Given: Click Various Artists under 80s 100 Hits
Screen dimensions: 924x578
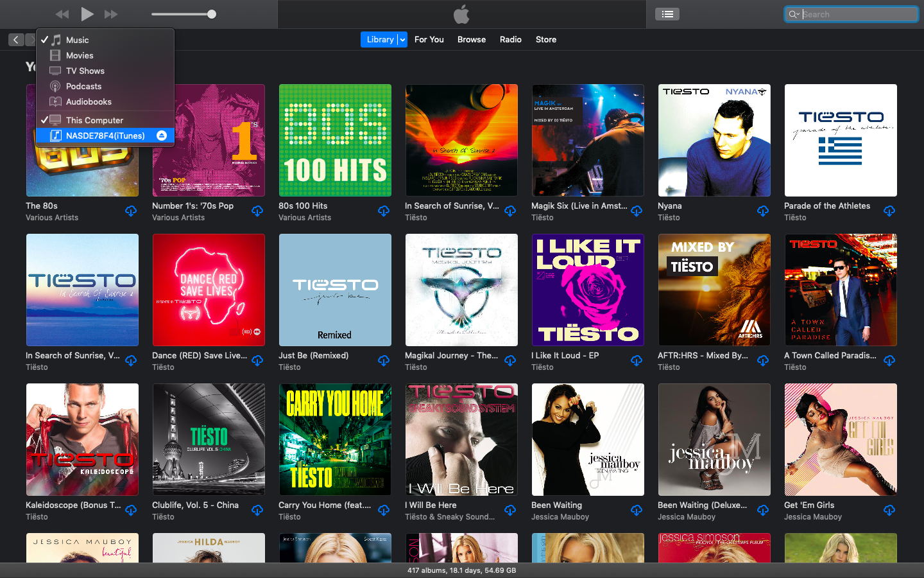Looking at the screenshot, I should coord(305,217).
